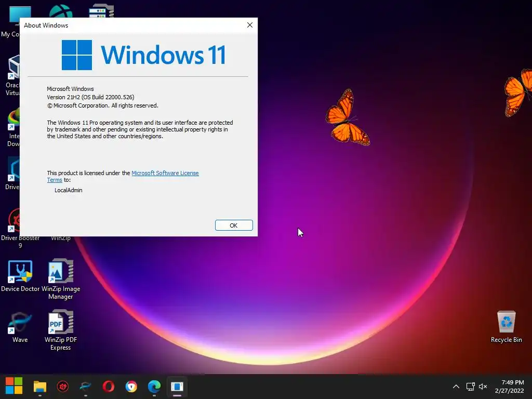Click the LocalAdmin licensee name
Image resolution: width=532 pixels, height=399 pixels.
coord(68,190)
